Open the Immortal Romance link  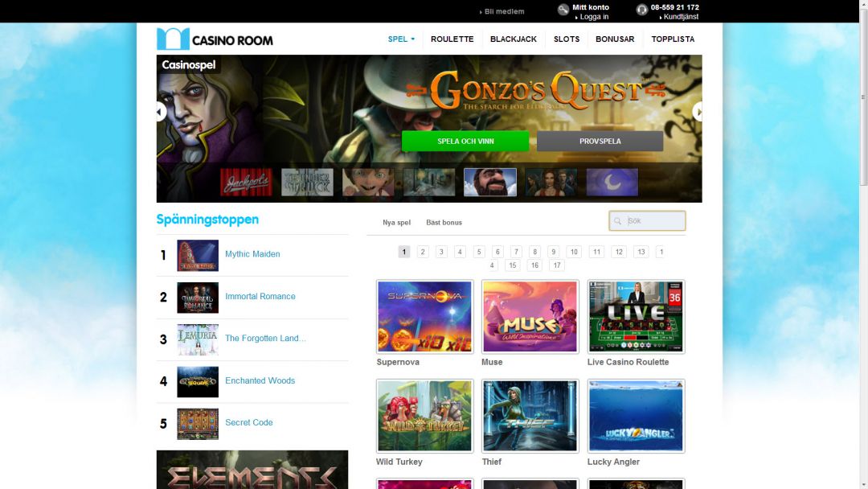(x=260, y=296)
